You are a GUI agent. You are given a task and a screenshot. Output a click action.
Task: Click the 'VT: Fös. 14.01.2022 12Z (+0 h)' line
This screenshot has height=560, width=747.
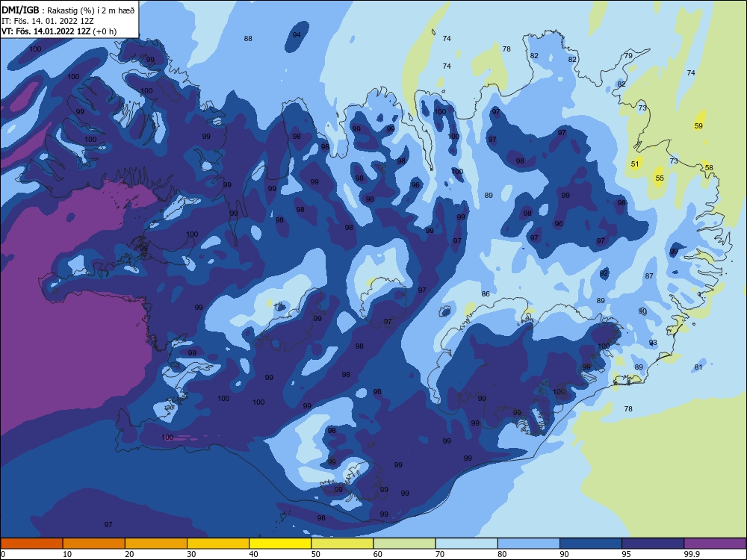(x=59, y=31)
